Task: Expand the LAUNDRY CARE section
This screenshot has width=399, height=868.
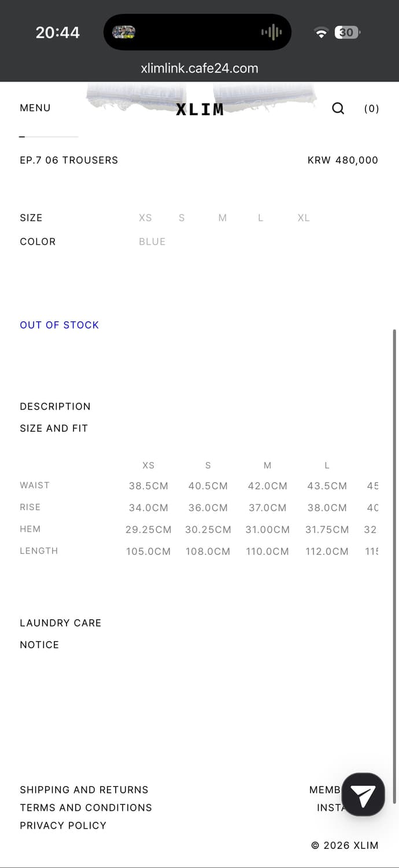Action: pos(61,623)
